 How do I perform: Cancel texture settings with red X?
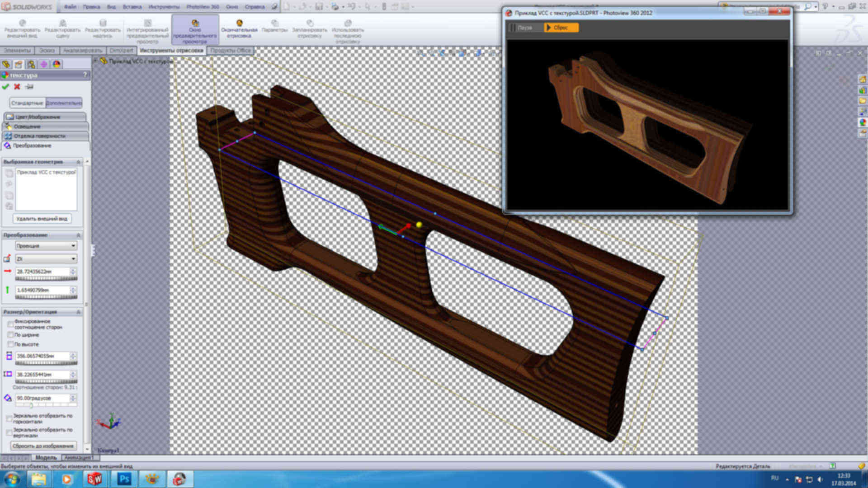click(x=17, y=87)
